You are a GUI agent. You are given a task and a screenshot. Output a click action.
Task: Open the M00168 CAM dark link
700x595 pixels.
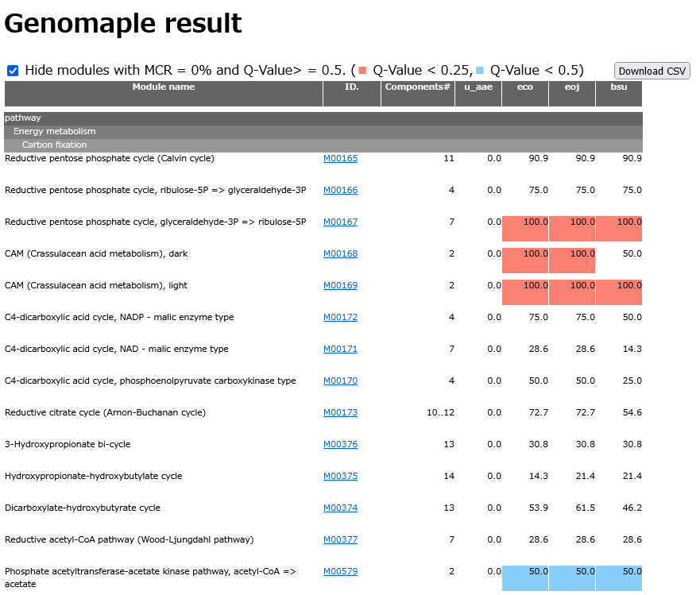340,253
